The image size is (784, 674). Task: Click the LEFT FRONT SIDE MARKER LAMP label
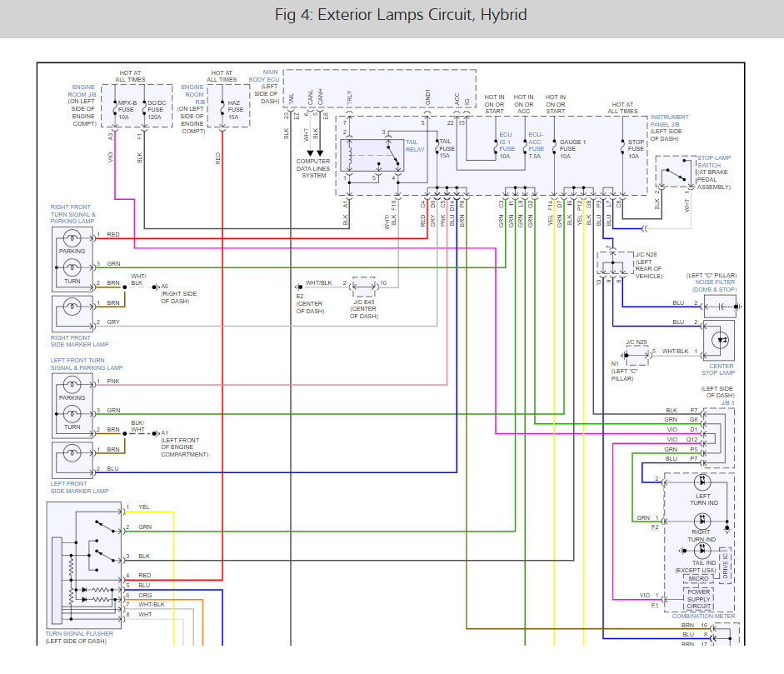click(x=79, y=487)
